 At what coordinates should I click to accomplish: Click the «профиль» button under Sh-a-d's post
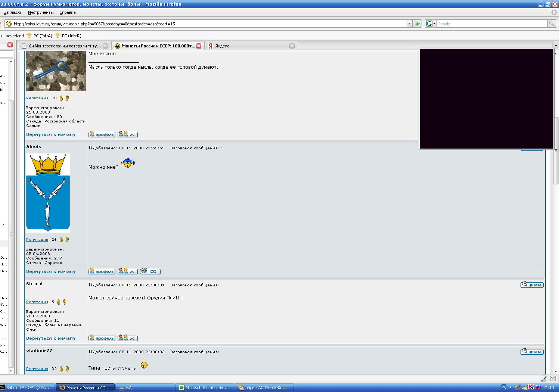point(102,338)
